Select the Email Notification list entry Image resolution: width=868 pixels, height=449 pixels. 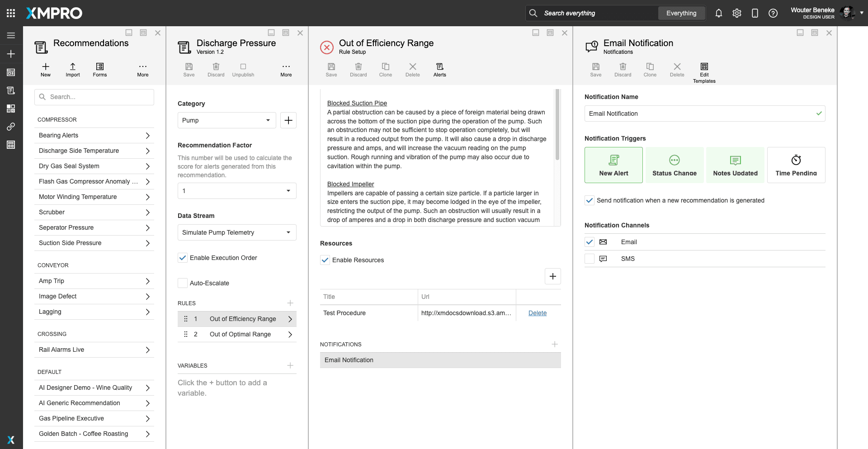[440, 360]
